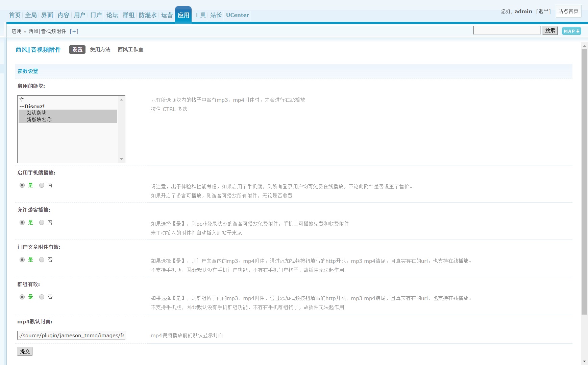Click the mp4默认封面 path input field

coord(71,335)
